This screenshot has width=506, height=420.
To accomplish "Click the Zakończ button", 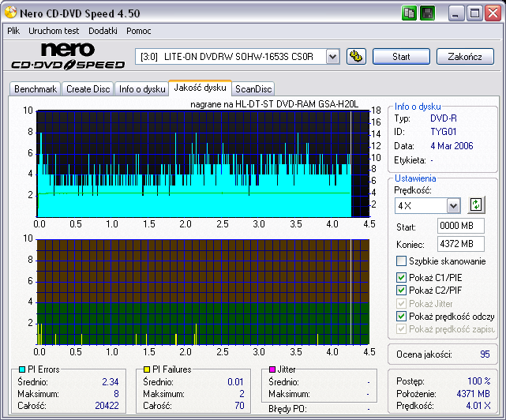I will pyautogui.click(x=464, y=57).
